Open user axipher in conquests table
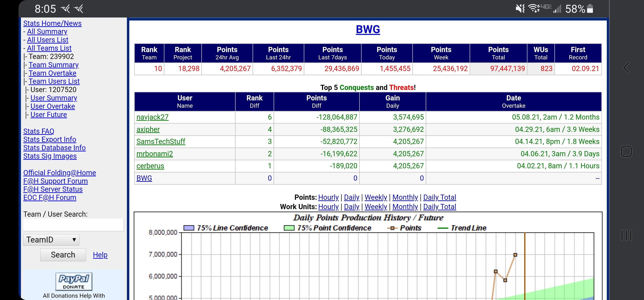 (x=148, y=129)
